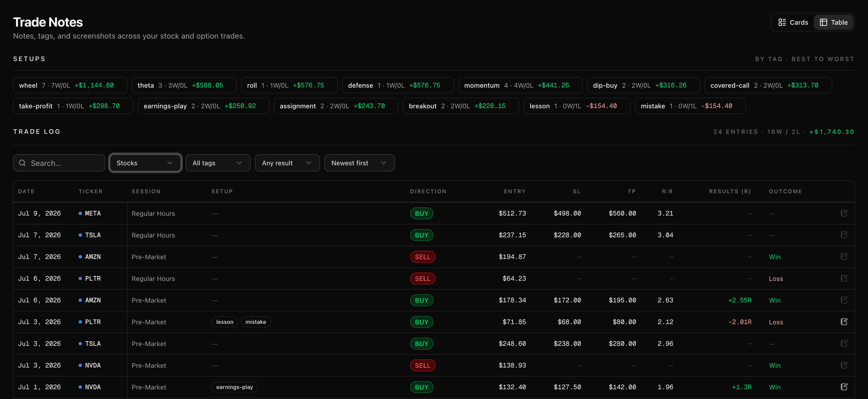
Task: Select the momentum setup tag chip
Action: click(x=520, y=85)
